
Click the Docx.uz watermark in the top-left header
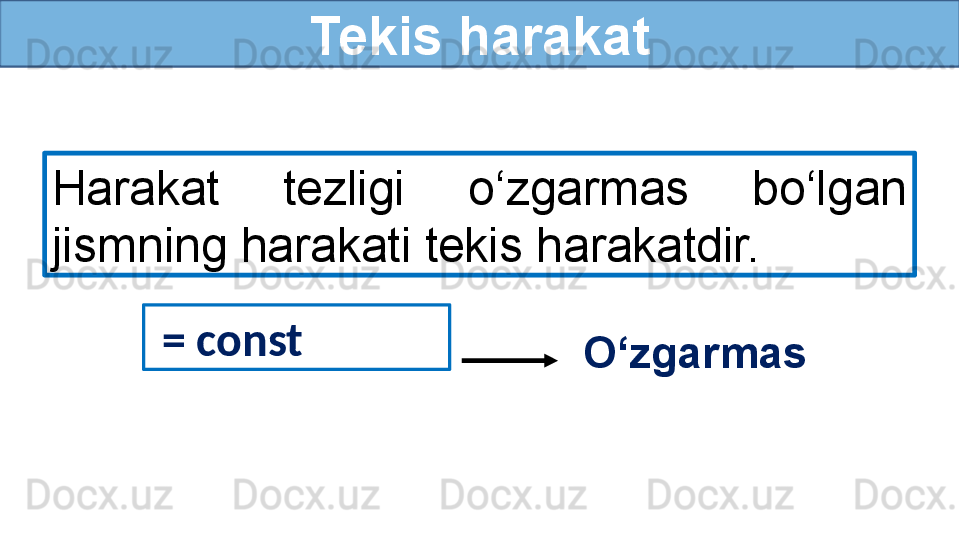(100, 53)
